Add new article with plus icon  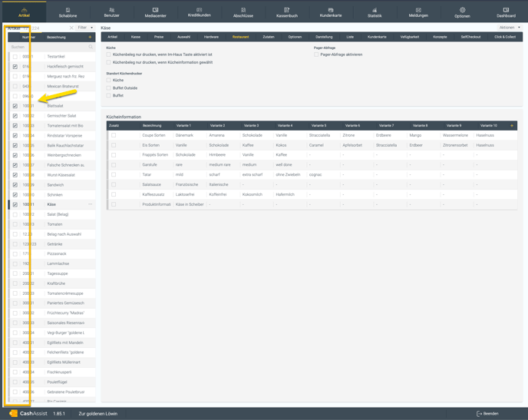90,37
